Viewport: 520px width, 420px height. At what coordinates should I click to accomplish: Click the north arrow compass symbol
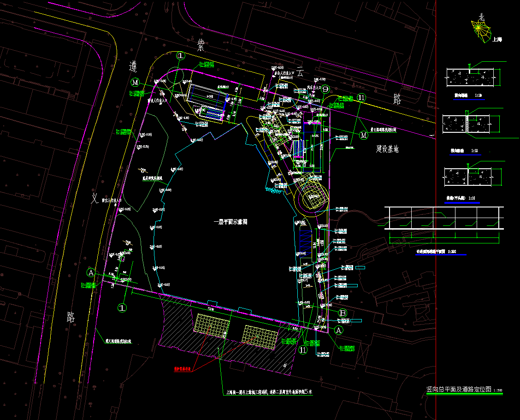[x=481, y=31]
